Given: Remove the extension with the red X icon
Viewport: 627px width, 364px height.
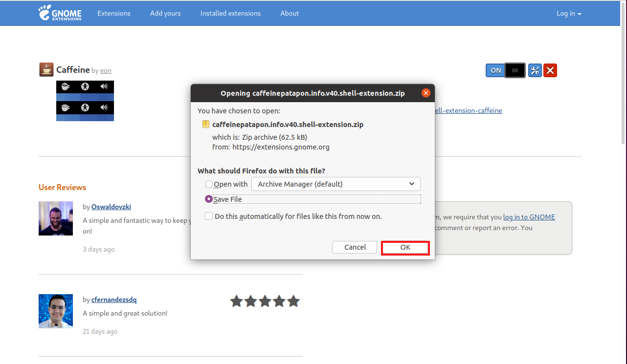Looking at the screenshot, I should click(x=550, y=70).
